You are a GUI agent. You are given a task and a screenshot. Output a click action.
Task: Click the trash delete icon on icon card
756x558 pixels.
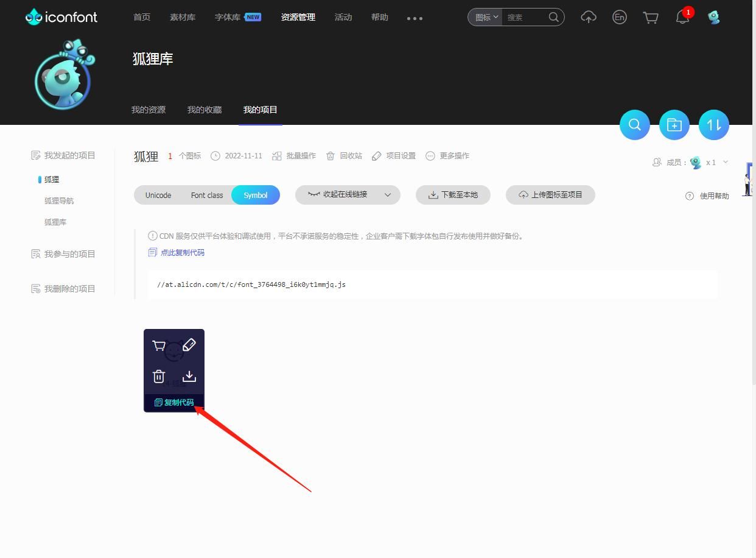point(159,376)
